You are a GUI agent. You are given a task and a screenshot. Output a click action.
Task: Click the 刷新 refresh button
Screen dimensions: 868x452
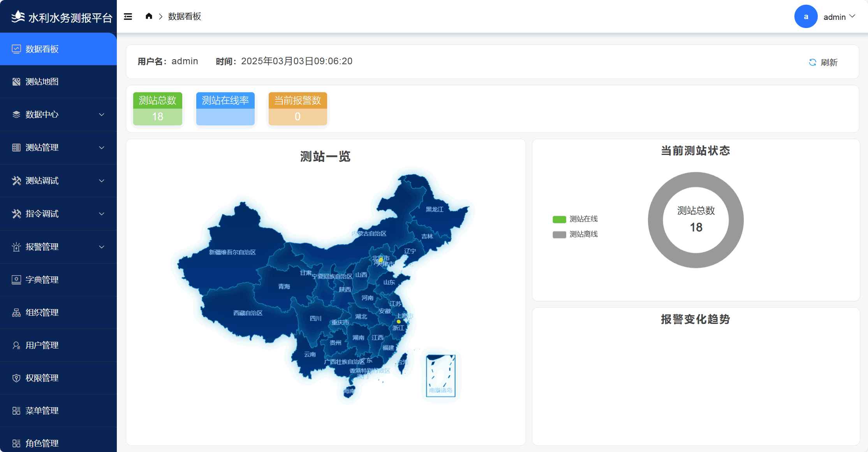[828, 62]
